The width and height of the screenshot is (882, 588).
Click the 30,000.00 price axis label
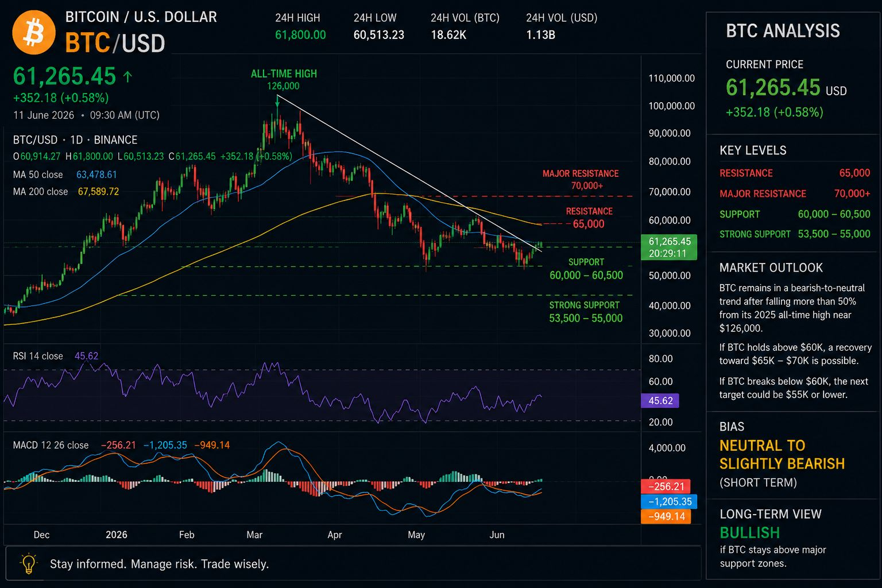point(670,333)
